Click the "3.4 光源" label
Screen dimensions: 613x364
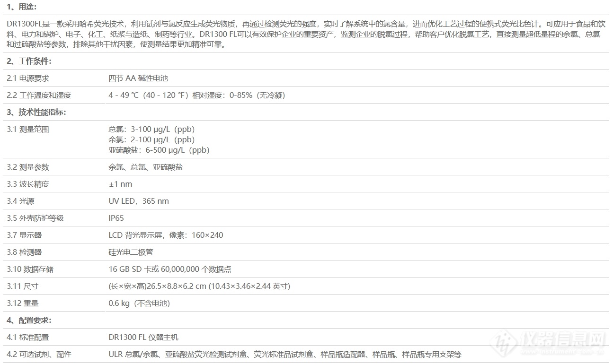tap(20, 201)
